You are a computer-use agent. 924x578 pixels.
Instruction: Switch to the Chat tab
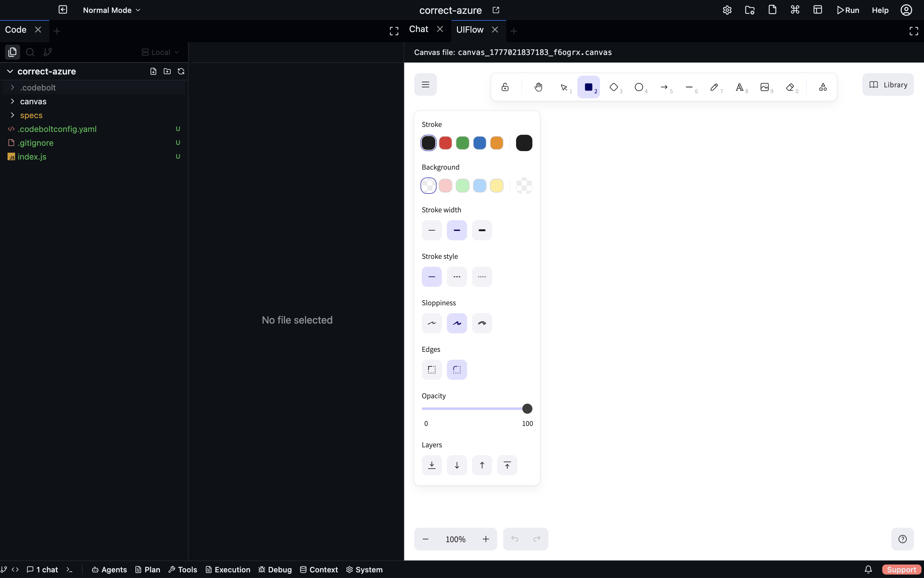418,30
